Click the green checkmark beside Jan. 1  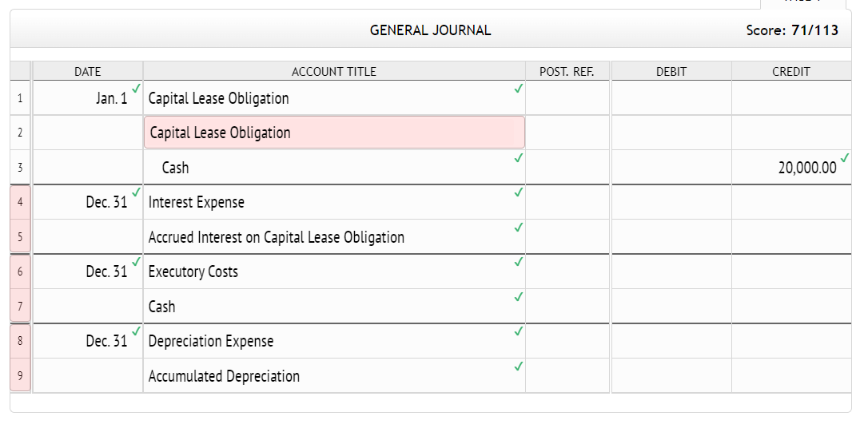tap(136, 89)
